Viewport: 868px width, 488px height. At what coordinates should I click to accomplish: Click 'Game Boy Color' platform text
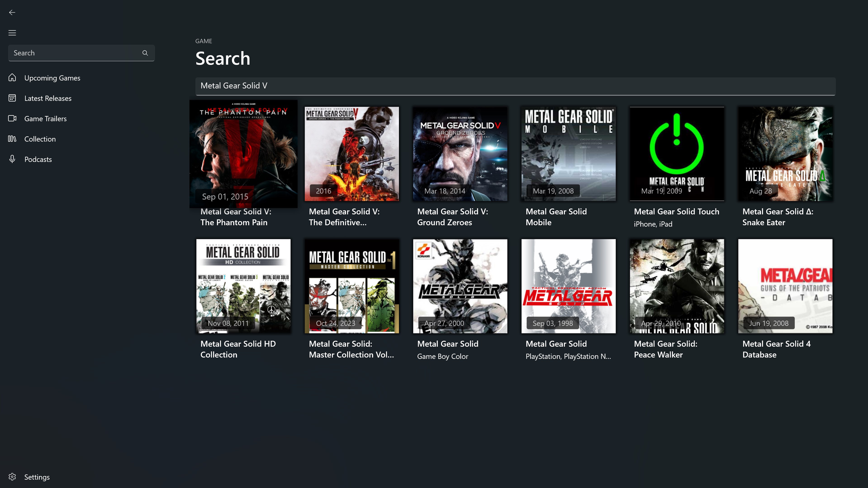click(443, 357)
